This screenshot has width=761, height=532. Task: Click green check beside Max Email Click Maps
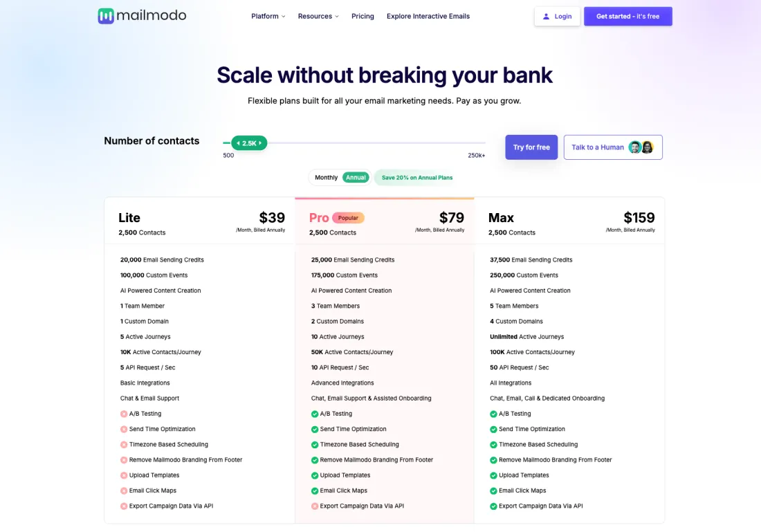point(494,490)
